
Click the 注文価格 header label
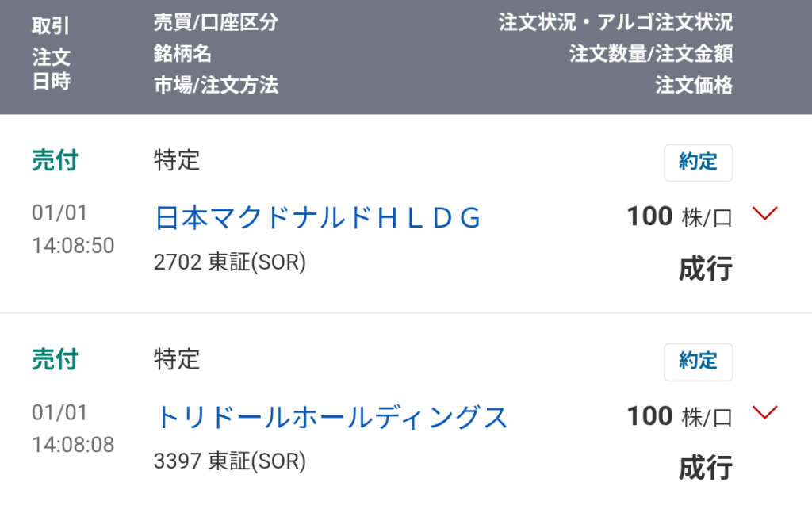[694, 85]
